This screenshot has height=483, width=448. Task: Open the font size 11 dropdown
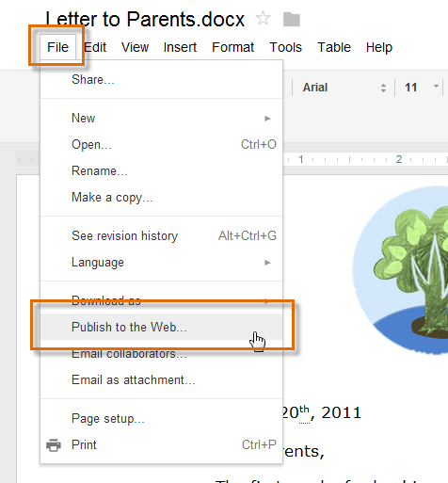(x=421, y=88)
